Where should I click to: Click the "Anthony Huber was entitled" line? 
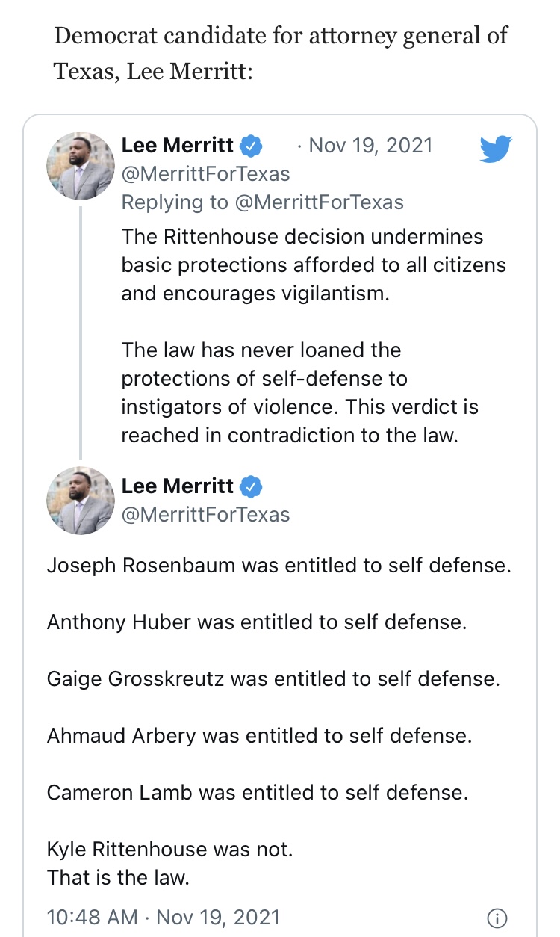[x=256, y=622]
